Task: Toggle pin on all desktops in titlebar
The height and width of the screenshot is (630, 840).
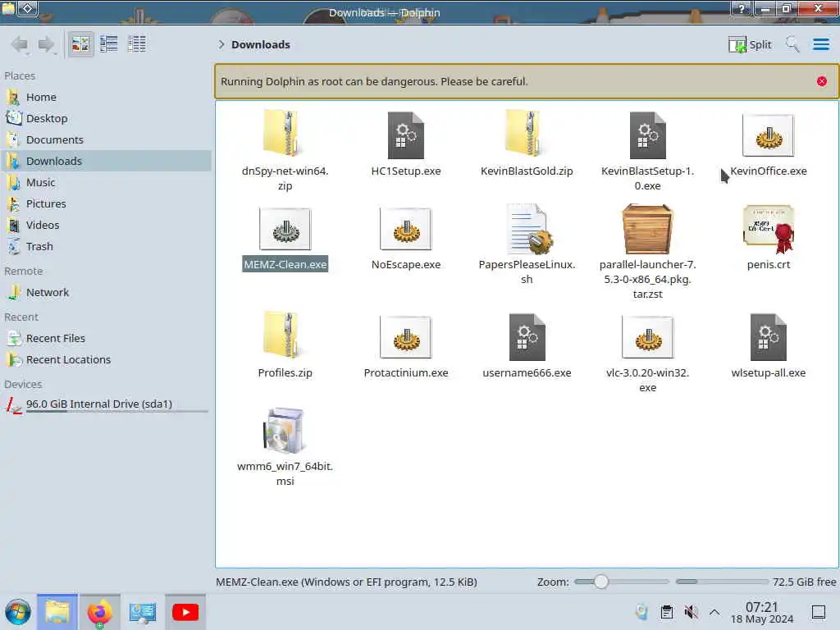Action: click(28, 8)
